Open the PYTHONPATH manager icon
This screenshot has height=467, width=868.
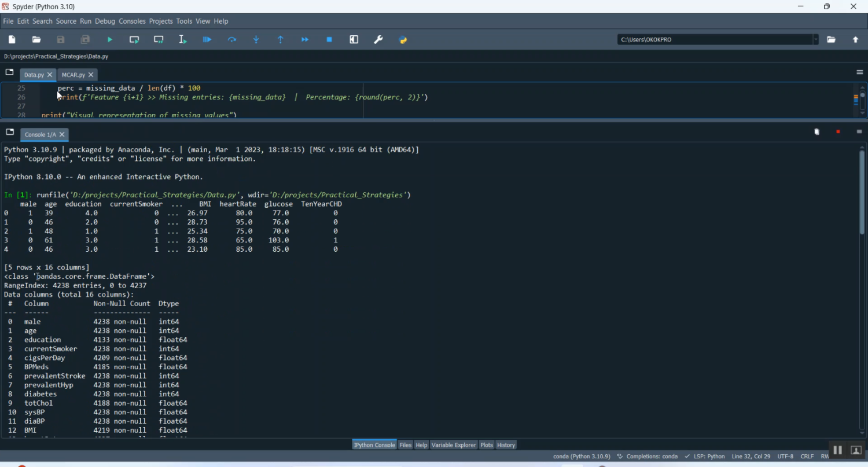coord(403,40)
